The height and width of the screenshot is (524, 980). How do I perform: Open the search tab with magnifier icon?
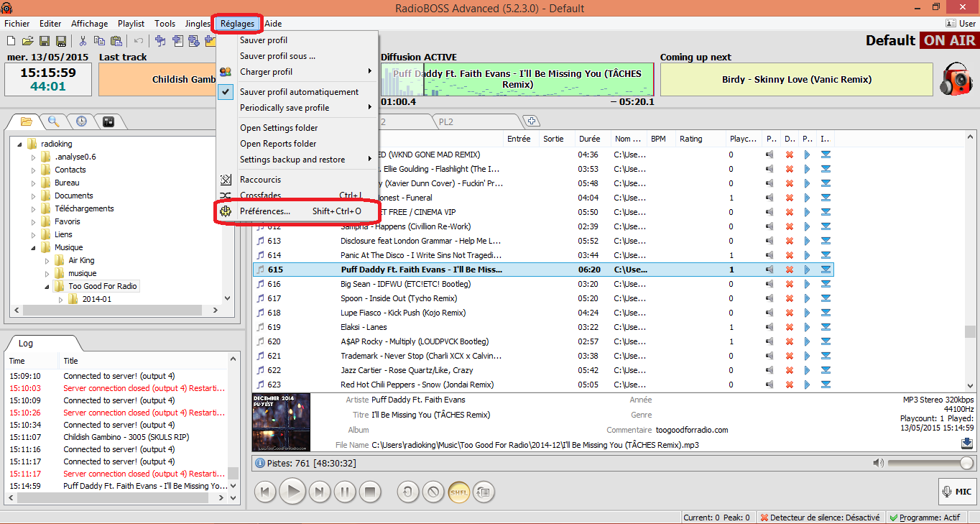tap(54, 121)
